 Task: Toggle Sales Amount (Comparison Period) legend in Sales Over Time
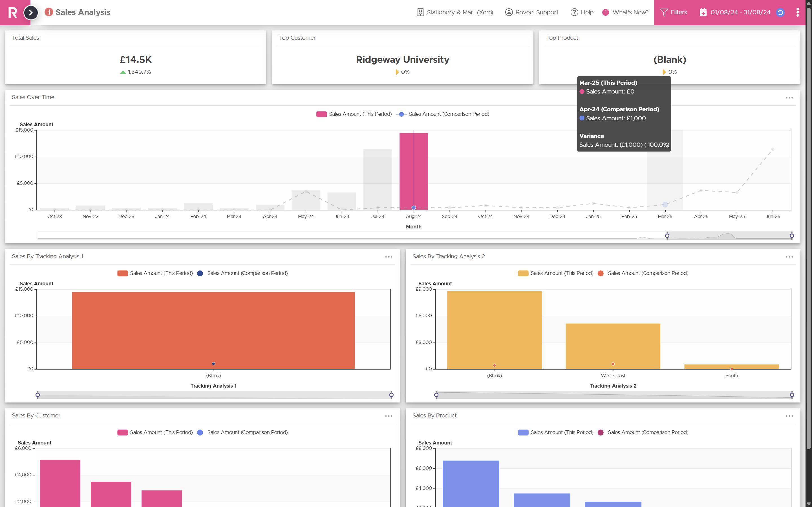pos(443,114)
